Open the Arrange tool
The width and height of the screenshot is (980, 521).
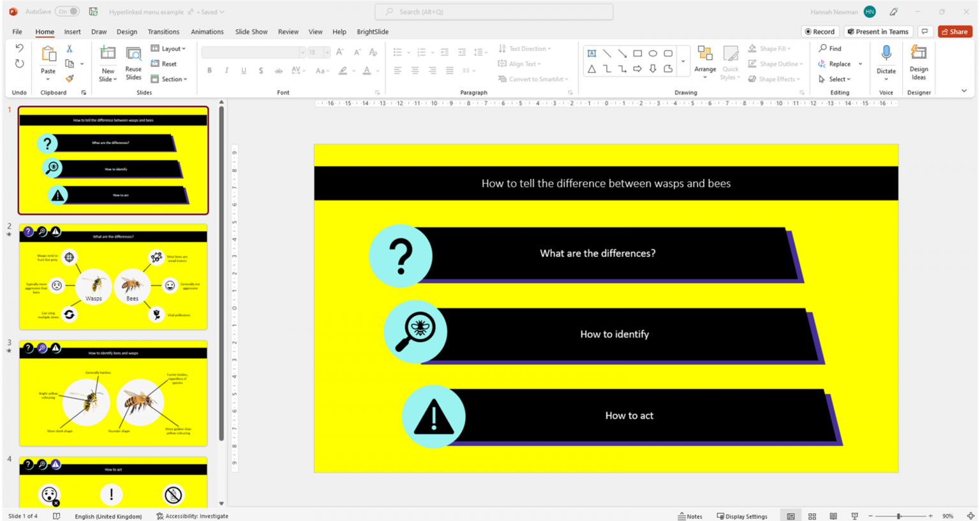tap(705, 62)
